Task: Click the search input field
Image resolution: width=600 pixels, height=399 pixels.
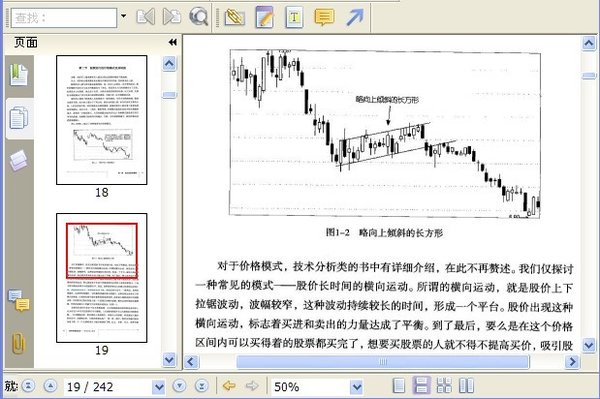Action: pyautogui.click(x=64, y=18)
